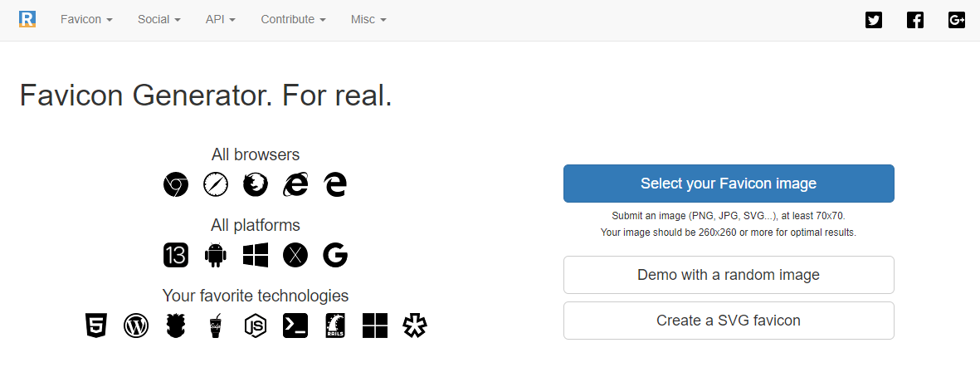Click Select your Favicon image button
The height and width of the screenshot is (382, 980).
coord(729,184)
